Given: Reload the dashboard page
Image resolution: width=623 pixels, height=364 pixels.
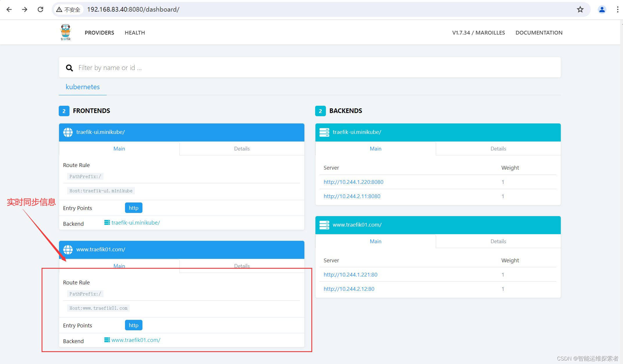Looking at the screenshot, I should 40,10.
